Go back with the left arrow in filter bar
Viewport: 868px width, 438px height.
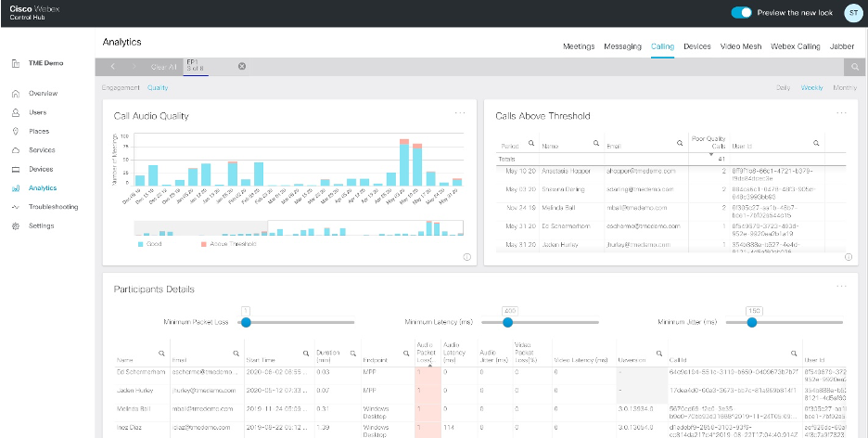[112, 67]
